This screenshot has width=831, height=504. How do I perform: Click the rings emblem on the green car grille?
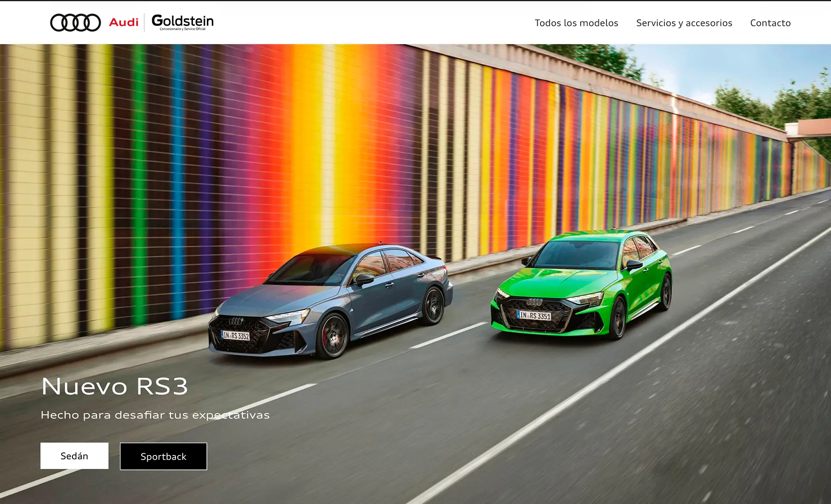[x=534, y=302]
